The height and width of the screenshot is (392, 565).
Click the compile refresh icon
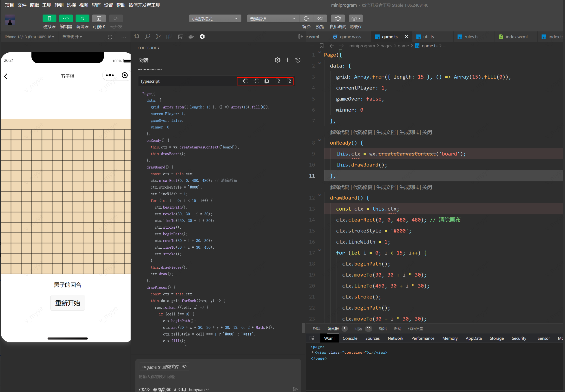click(x=306, y=18)
